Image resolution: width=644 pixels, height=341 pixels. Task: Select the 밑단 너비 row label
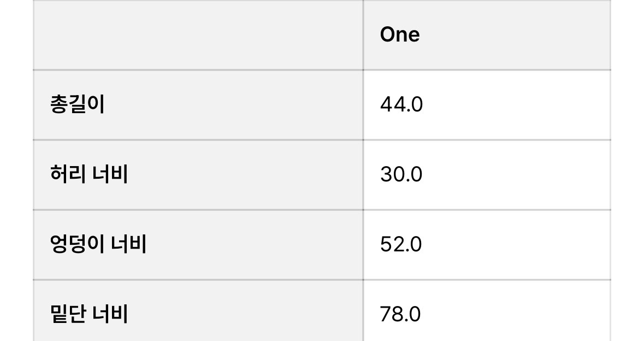tap(89, 314)
